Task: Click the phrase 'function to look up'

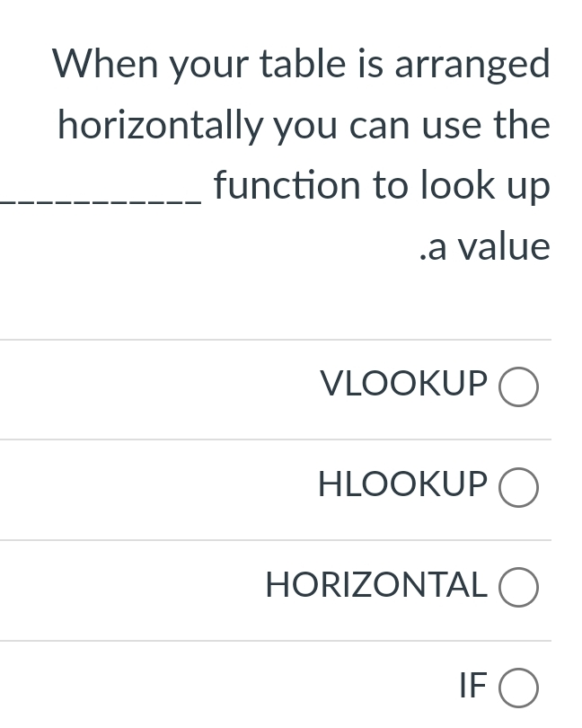Action: coord(381,185)
